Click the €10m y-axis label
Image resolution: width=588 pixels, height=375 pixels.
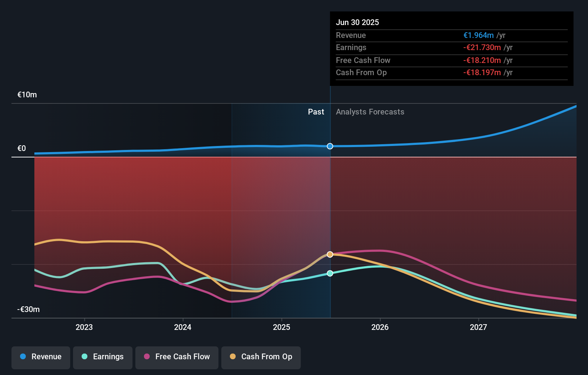tap(27, 95)
